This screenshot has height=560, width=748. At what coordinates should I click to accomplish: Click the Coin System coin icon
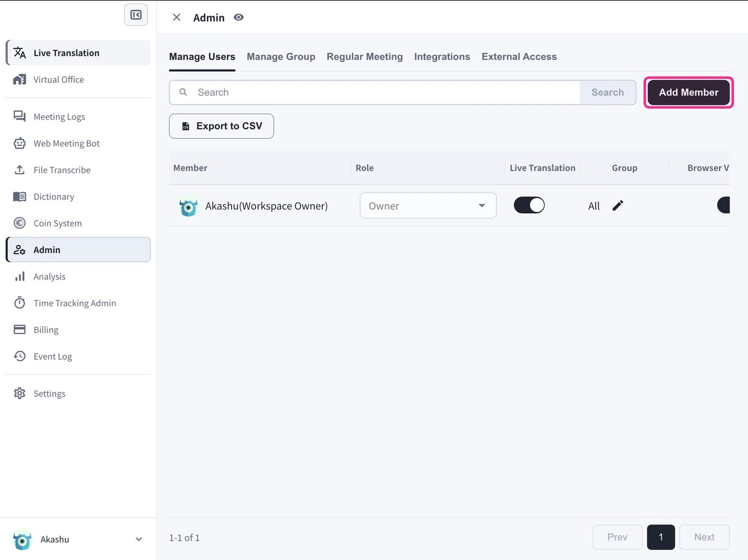(x=19, y=223)
